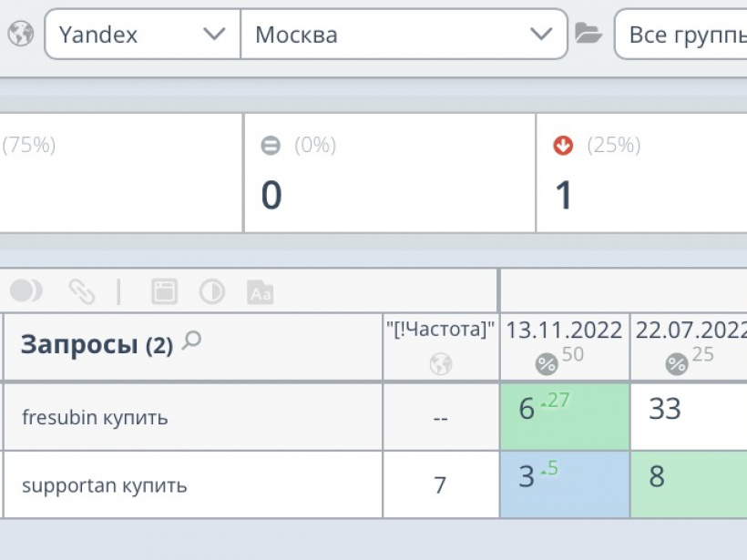Click the Aa text size icon
The height and width of the screenshot is (560, 747).
[260, 292]
